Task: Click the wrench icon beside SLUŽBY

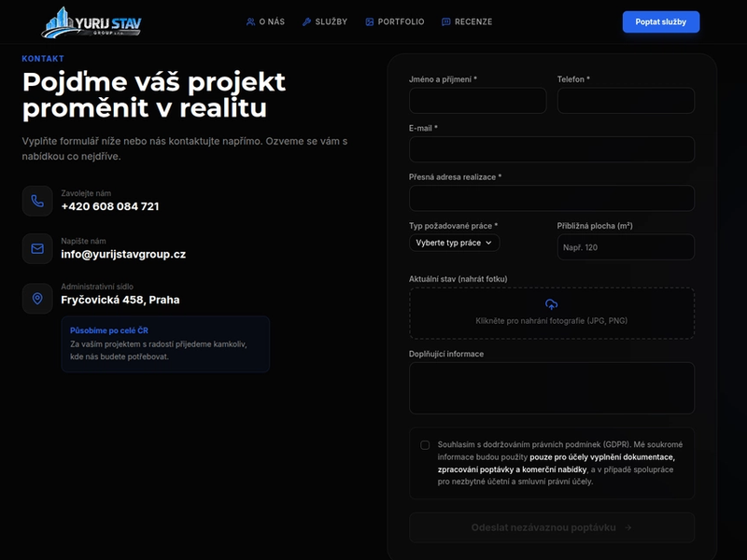Action: click(x=307, y=21)
